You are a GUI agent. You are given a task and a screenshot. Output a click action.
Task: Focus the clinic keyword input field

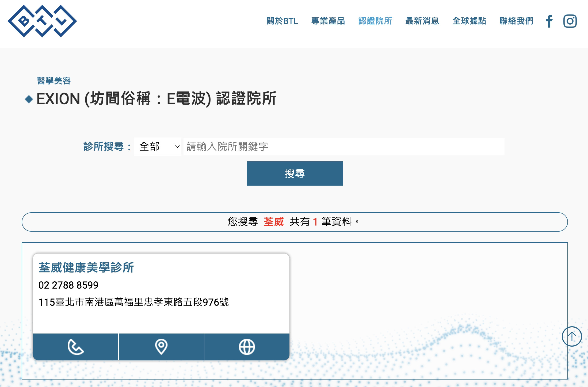coord(344,147)
